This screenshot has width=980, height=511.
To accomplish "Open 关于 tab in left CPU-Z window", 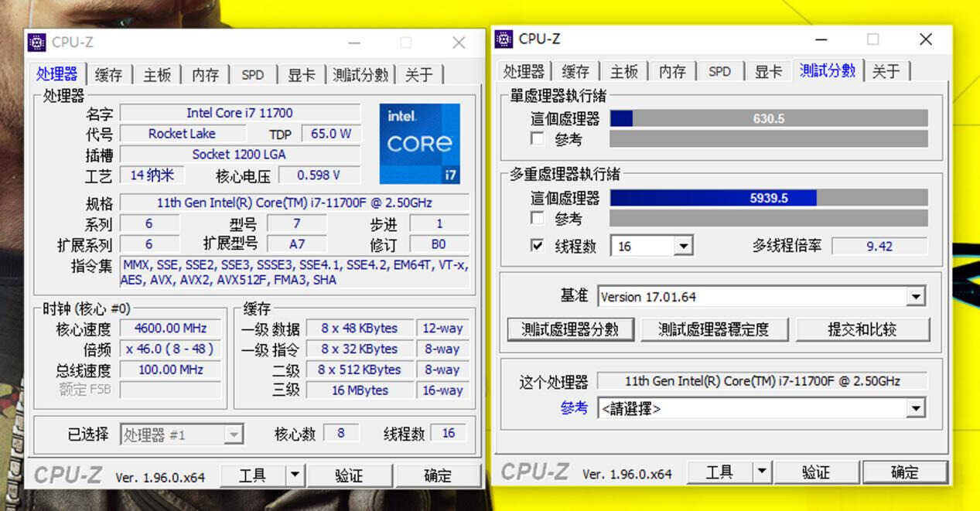I will click(419, 75).
